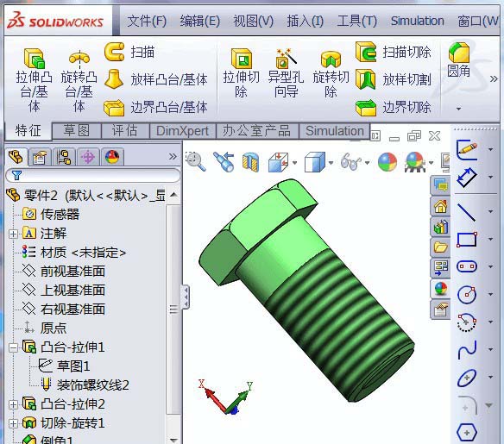Select the Spline sketch tool
This screenshot has width=504, height=444.
click(467, 350)
